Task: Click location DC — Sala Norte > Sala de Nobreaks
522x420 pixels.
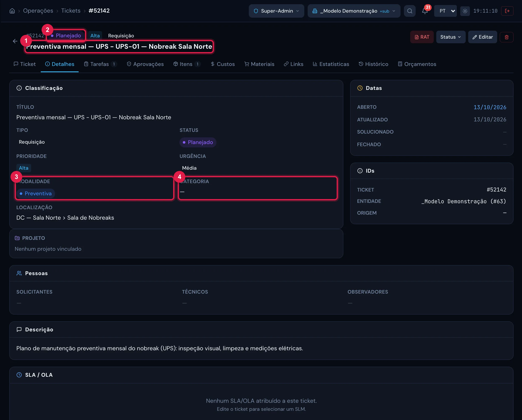Action: pyautogui.click(x=65, y=218)
